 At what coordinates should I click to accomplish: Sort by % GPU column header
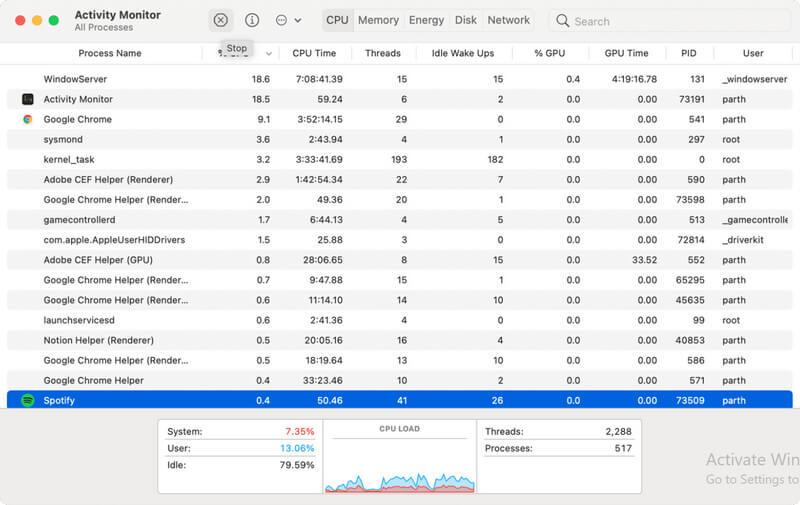tap(549, 53)
